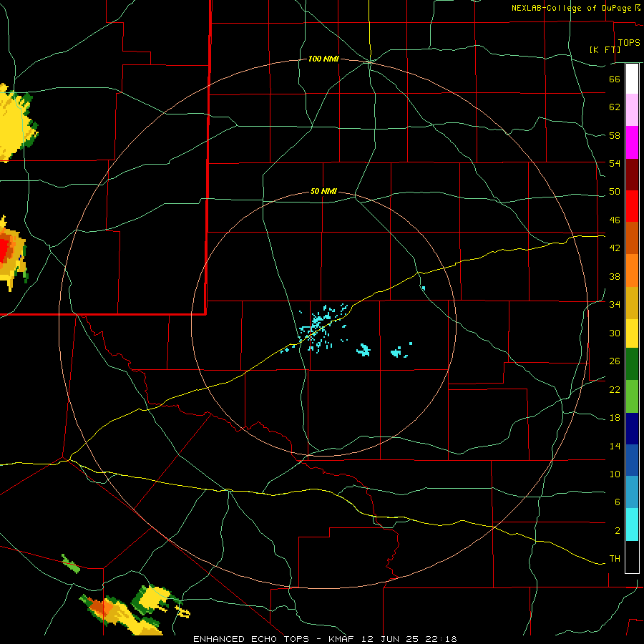Click the "22" legend value
The height and width of the screenshot is (644, 644).
(615, 389)
